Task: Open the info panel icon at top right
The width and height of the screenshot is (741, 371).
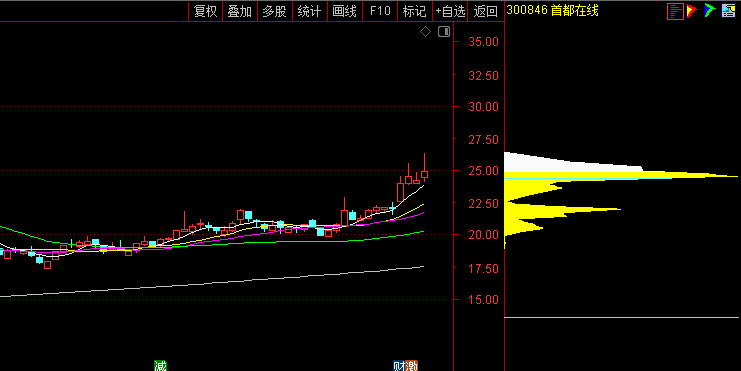Action: pyautogui.click(x=729, y=11)
